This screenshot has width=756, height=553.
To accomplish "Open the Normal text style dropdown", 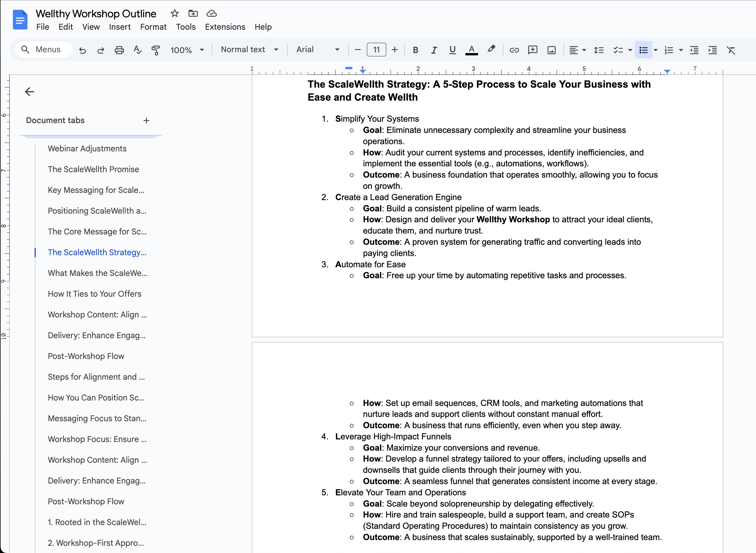I will coord(249,50).
